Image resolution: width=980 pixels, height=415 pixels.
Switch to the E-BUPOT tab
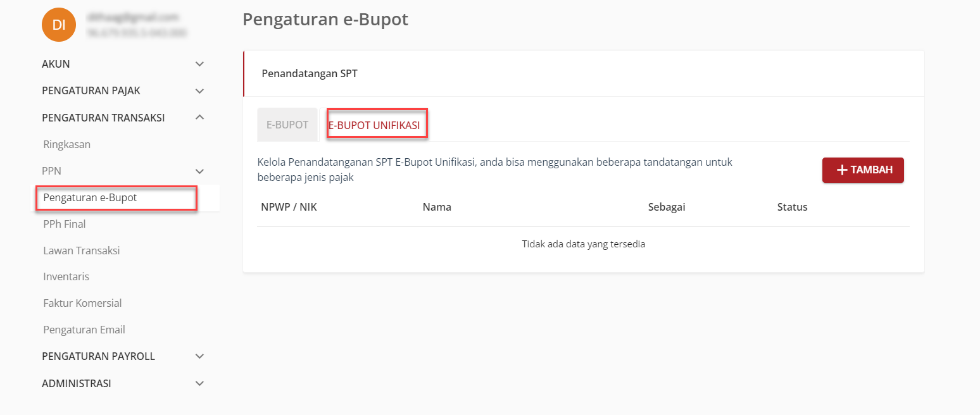tap(287, 125)
